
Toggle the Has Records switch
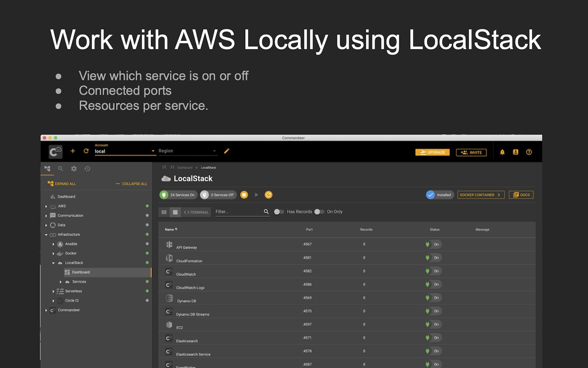click(x=279, y=212)
